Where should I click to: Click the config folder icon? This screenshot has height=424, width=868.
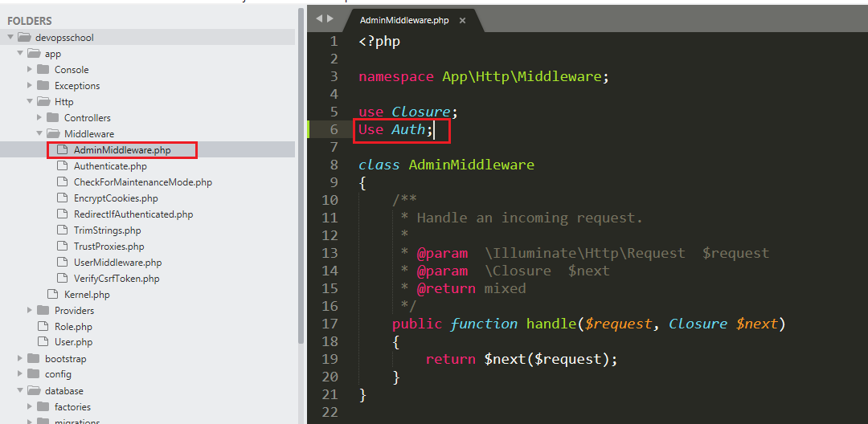click(x=33, y=374)
